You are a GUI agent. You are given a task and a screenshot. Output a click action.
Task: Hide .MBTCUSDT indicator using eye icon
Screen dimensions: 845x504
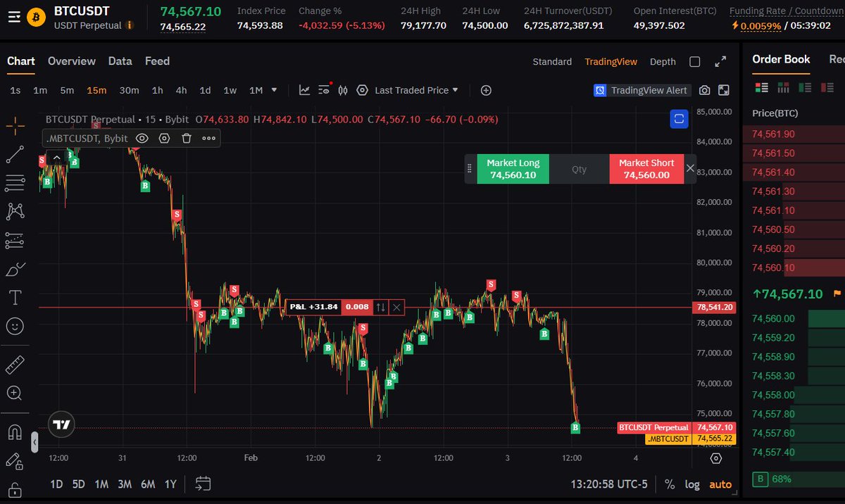point(142,139)
